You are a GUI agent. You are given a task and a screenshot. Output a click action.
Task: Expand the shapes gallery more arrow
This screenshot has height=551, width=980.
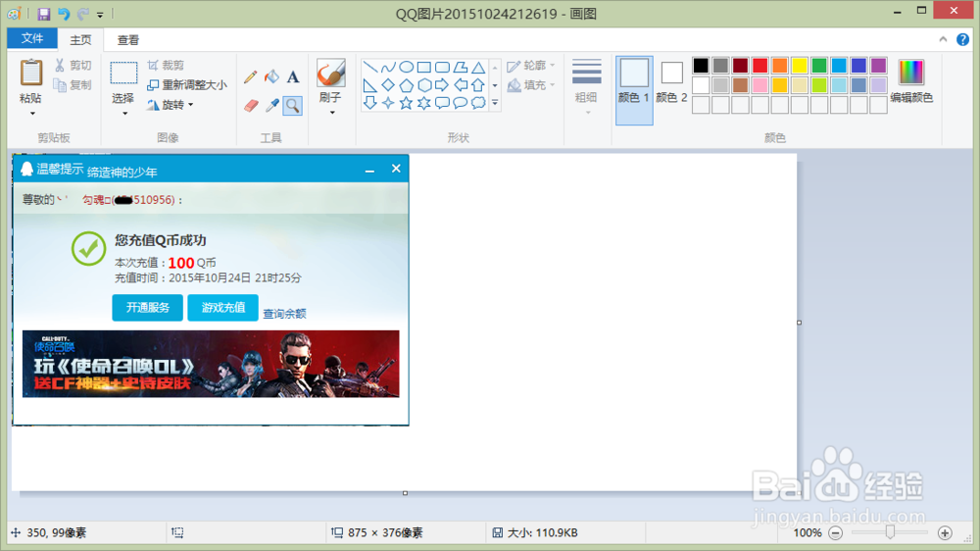coord(495,103)
